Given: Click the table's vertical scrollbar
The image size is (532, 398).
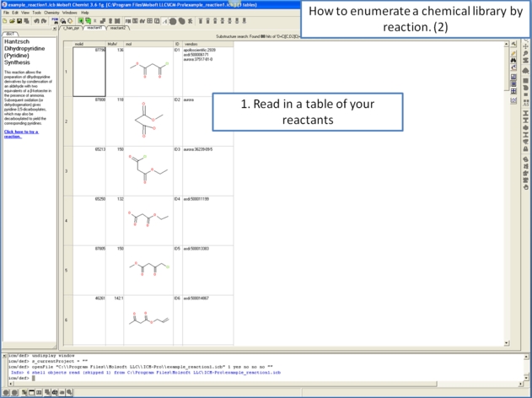Looking at the screenshot, I should click(506, 194).
